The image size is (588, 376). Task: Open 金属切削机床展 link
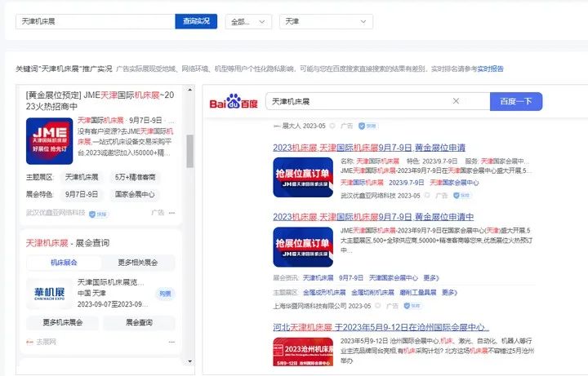pyautogui.click(x=372, y=293)
